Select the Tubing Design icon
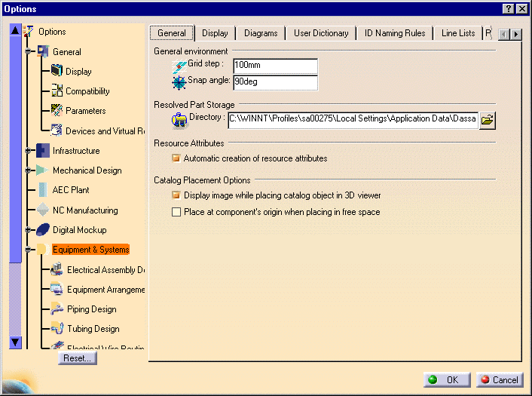The image size is (532, 396). (57, 328)
